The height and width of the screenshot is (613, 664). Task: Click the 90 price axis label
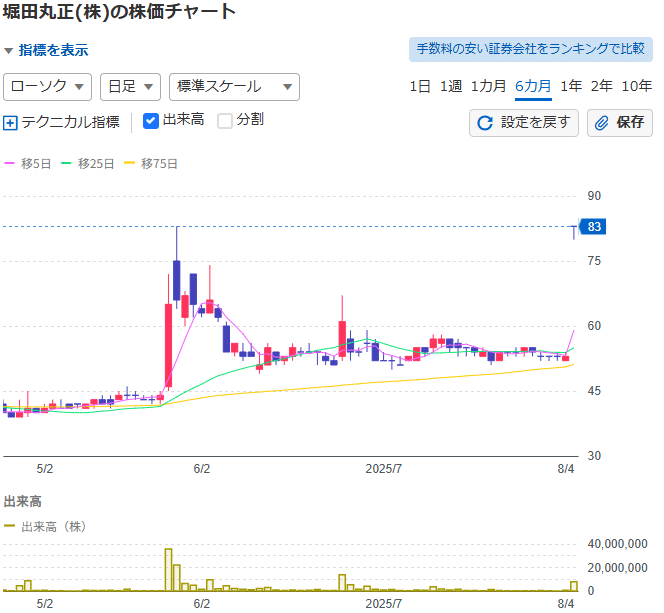tap(594, 196)
